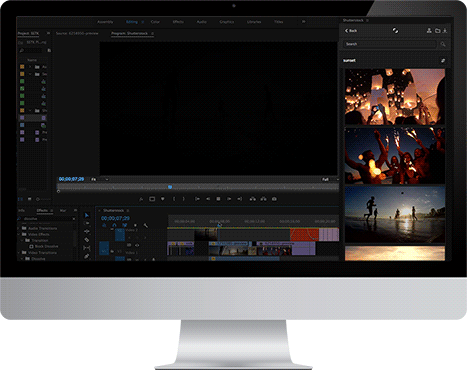This screenshot has height=370, width=467.
Task: Click the Step Forward one frame button
Action: [x=229, y=199]
